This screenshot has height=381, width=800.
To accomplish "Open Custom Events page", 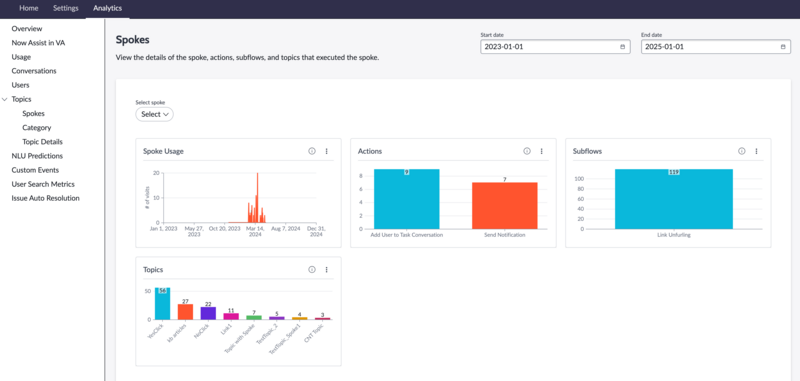I will tap(35, 170).
